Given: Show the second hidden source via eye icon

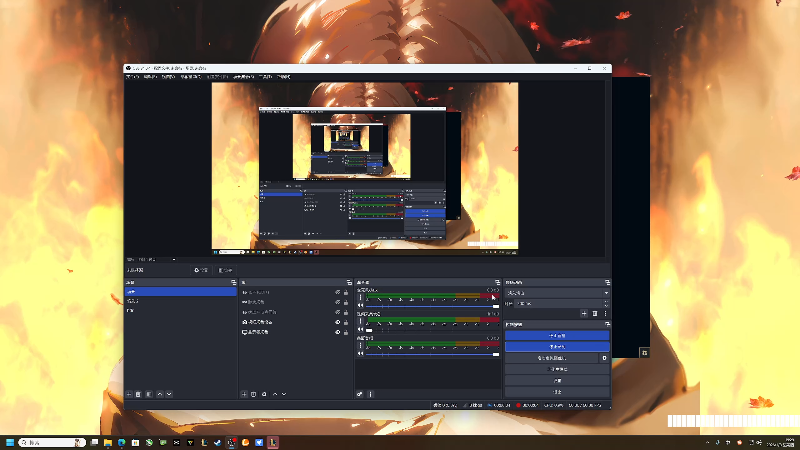Looking at the screenshot, I should pyautogui.click(x=338, y=303).
